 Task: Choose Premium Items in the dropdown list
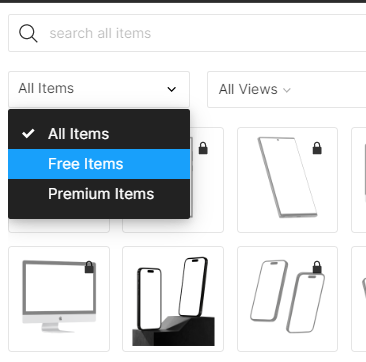[x=99, y=194]
